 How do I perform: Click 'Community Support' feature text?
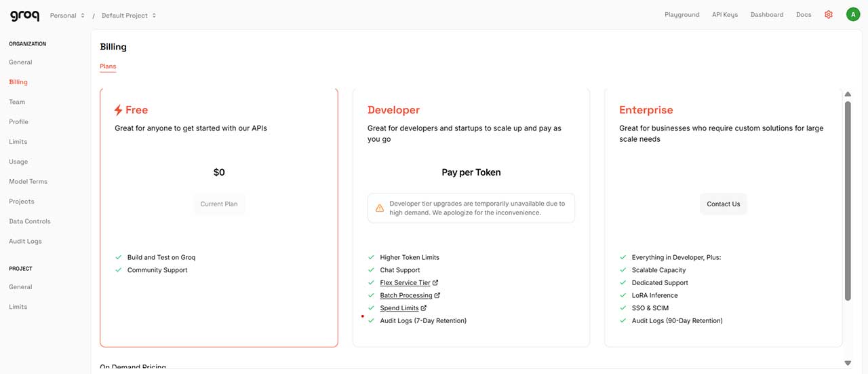[157, 270]
